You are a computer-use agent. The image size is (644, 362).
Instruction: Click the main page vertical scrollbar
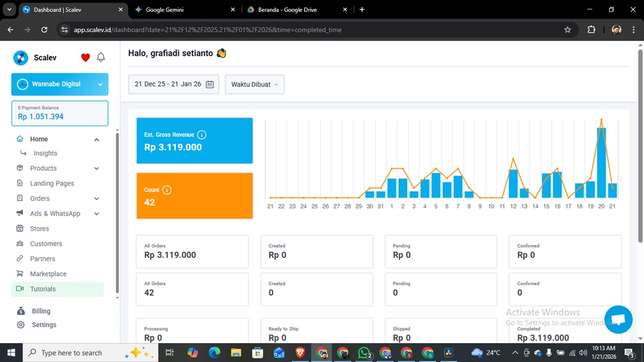click(x=640, y=146)
